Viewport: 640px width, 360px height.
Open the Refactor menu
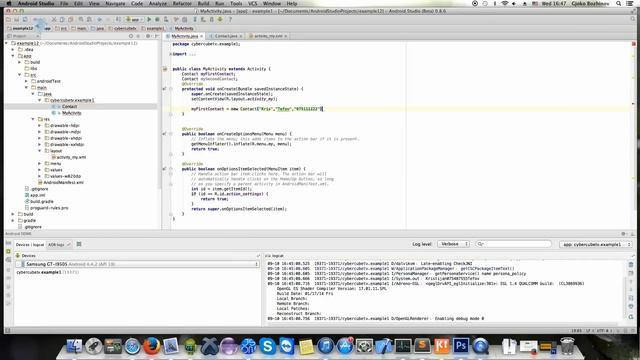[x=182, y=3]
